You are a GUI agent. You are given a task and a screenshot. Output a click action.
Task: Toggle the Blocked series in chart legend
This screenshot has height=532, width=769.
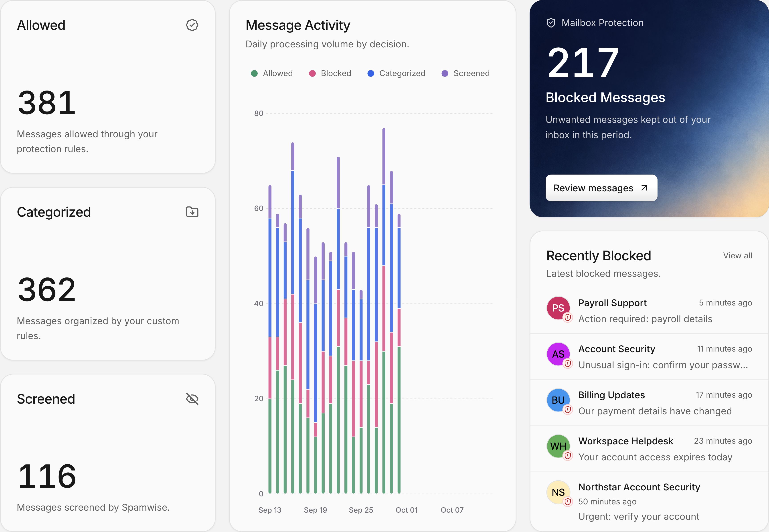click(x=330, y=73)
